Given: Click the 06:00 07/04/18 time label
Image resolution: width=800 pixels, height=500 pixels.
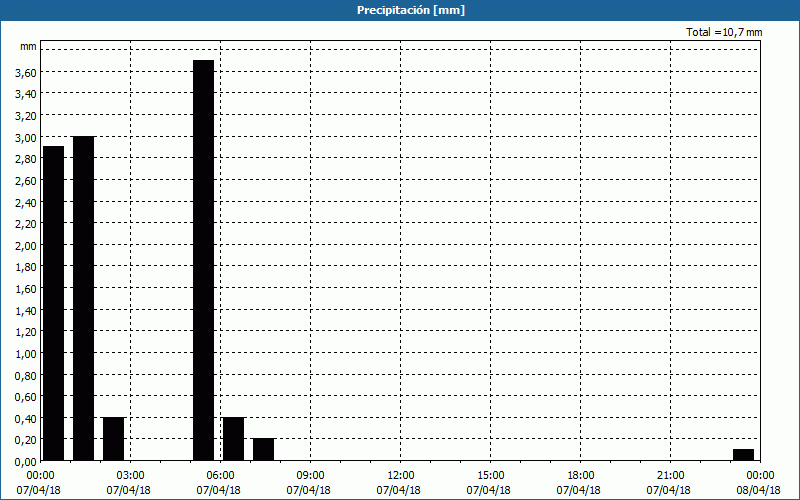Looking at the screenshot, I should (x=219, y=483).
